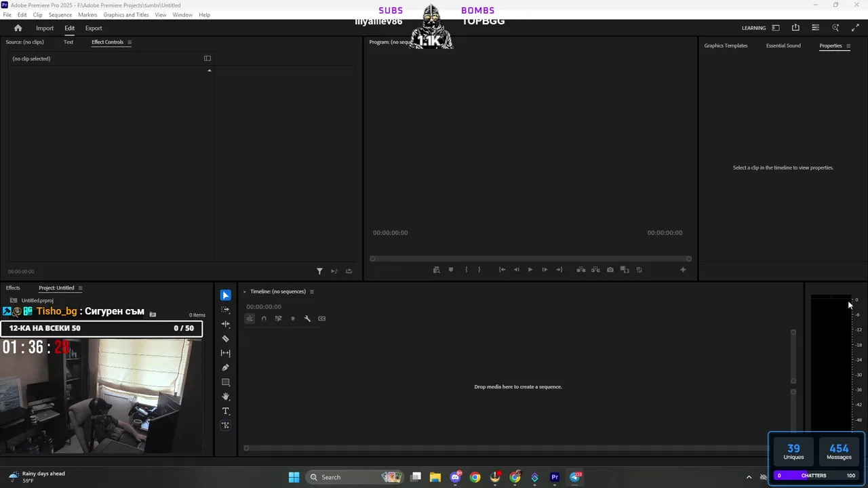The height and width of the screenshot is (488, 868).
Task: Switch to the Text panel tab
Action: click(68, 42)
